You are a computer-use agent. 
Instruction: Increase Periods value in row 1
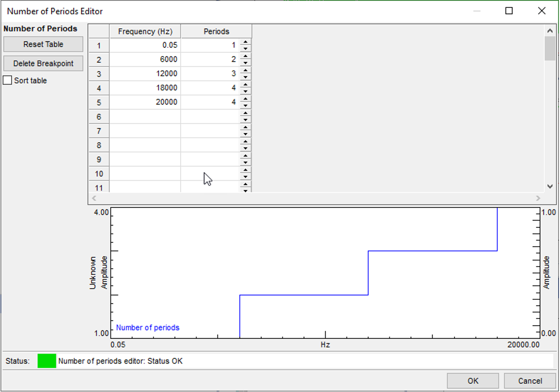click(245, 43)
